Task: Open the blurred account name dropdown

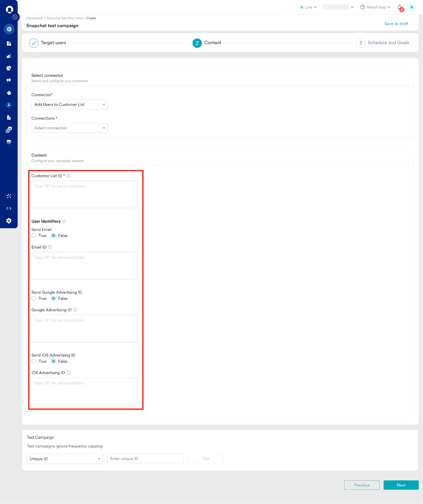Action: [338, 7]
